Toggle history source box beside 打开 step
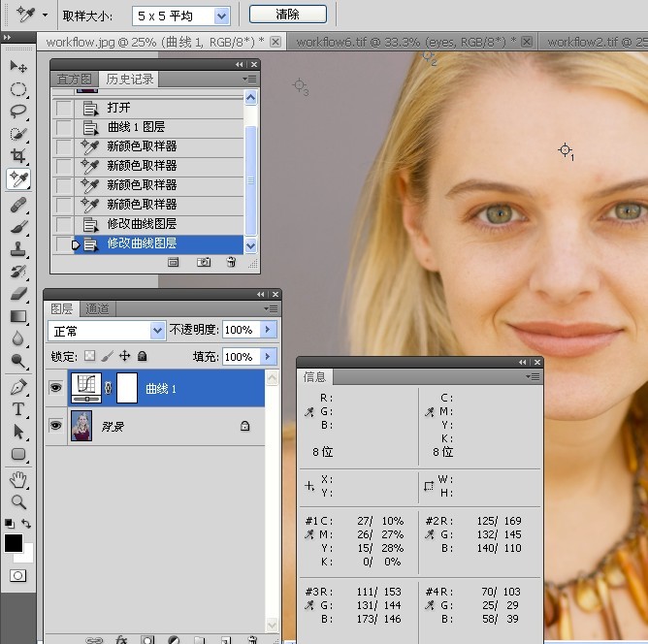The width and height of the screenshot is (648, 644). [x=63, y=108]
